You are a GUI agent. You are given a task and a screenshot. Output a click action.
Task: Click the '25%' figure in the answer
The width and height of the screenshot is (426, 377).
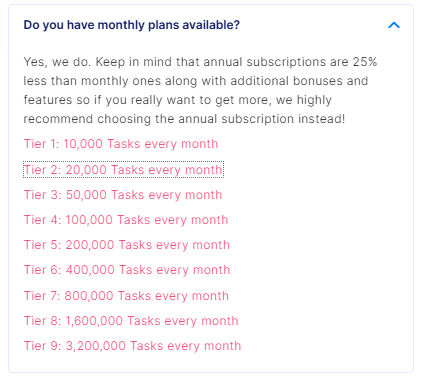pos(365,62)
